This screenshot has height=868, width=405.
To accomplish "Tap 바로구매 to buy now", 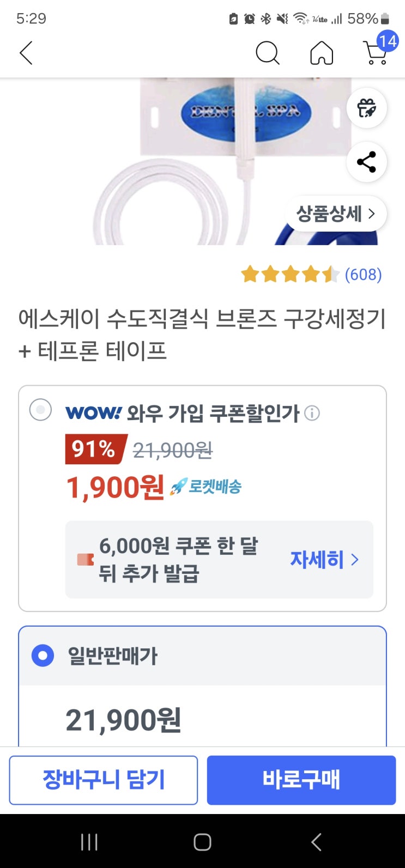I will [x=301, y=780].
